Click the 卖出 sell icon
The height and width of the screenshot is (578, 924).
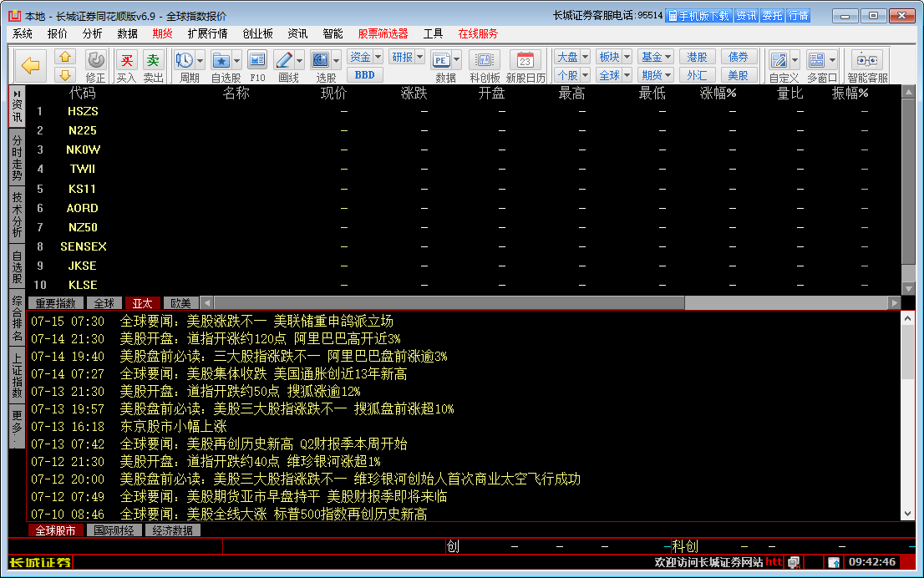[x=153, y=60]
